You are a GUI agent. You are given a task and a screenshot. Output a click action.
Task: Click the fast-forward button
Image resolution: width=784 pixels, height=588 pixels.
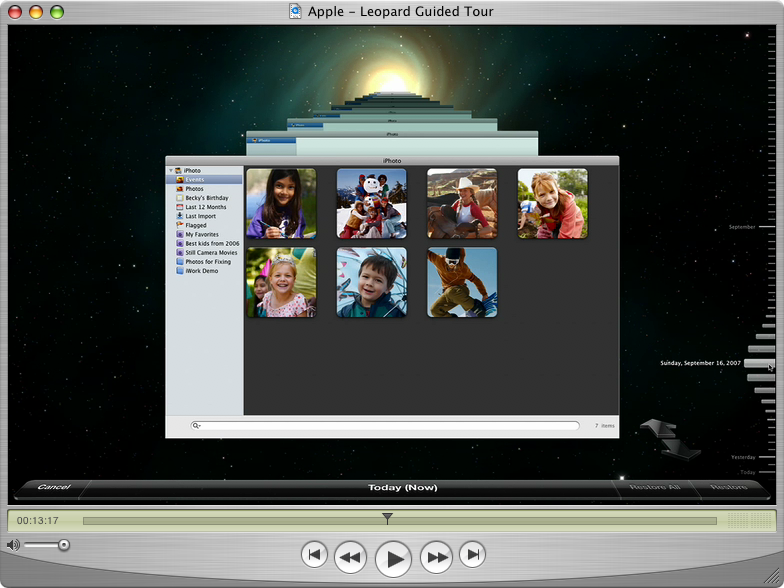tap(436, 557)
